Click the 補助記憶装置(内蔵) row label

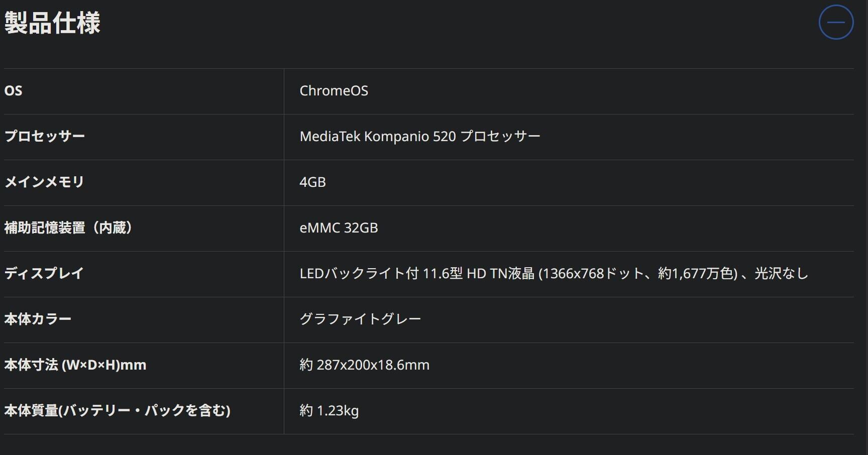[x=68, y=228]
